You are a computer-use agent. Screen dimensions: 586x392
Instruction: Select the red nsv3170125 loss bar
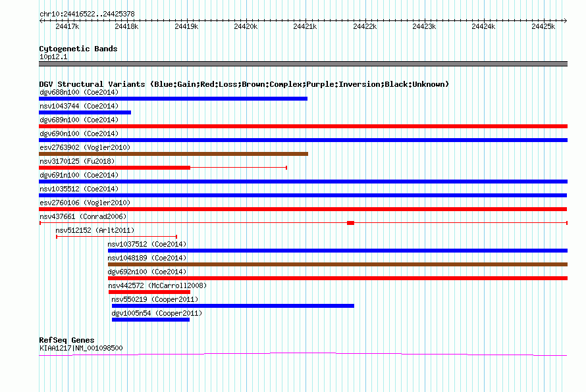115,168
